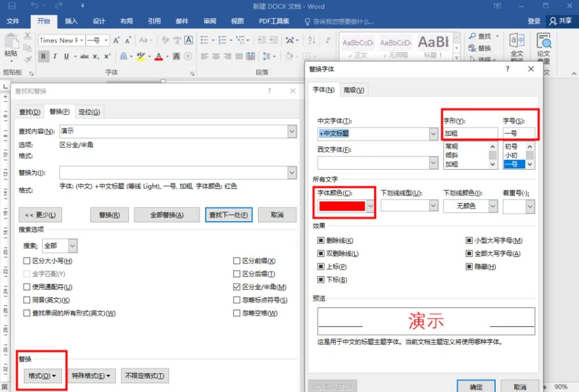The height and width of the screenshot is (392, 579).
Task: Expand the replace with (替换为) dropdown arrow
Action: click(291, 172)
